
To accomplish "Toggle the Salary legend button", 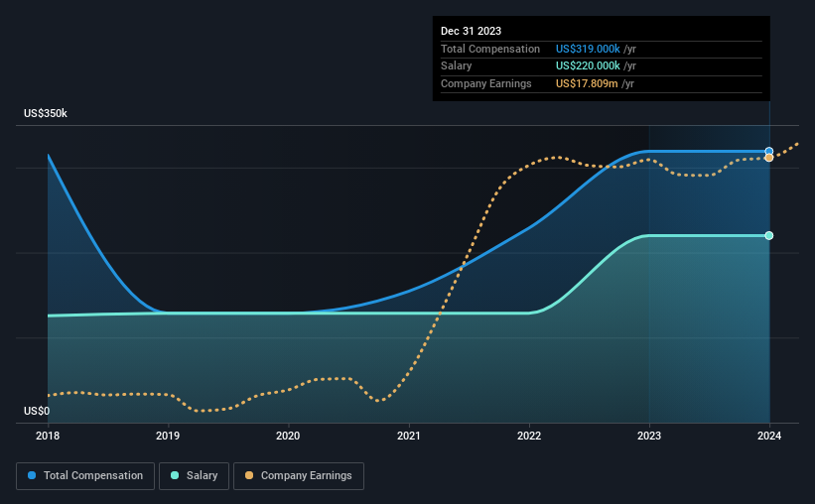I will (x=194, y=476).
